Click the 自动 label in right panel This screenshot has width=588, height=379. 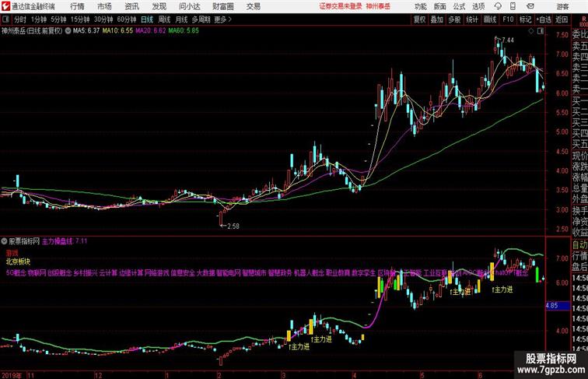click(x=579, y=245)
